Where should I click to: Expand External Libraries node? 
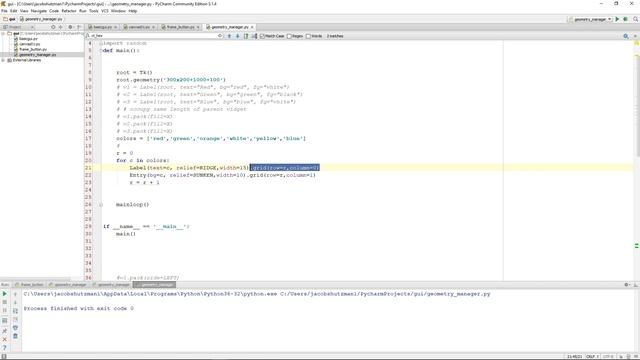point(4,60)
